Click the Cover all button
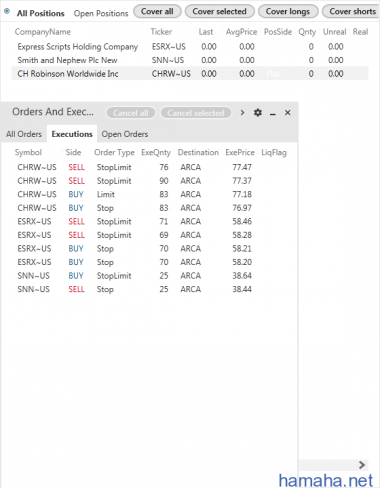Image resolution: width=380 pixels, height=488 pixels. 157,11
